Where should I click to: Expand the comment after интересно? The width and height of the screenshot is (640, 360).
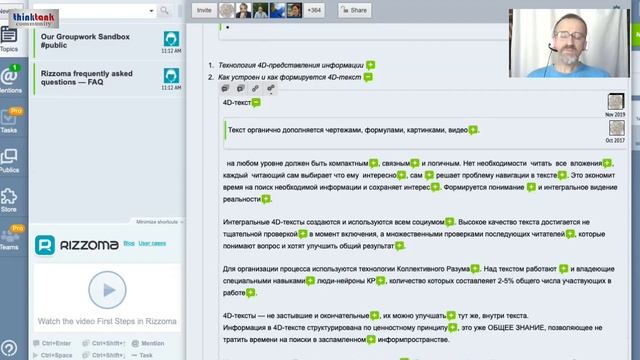point(401,175)
